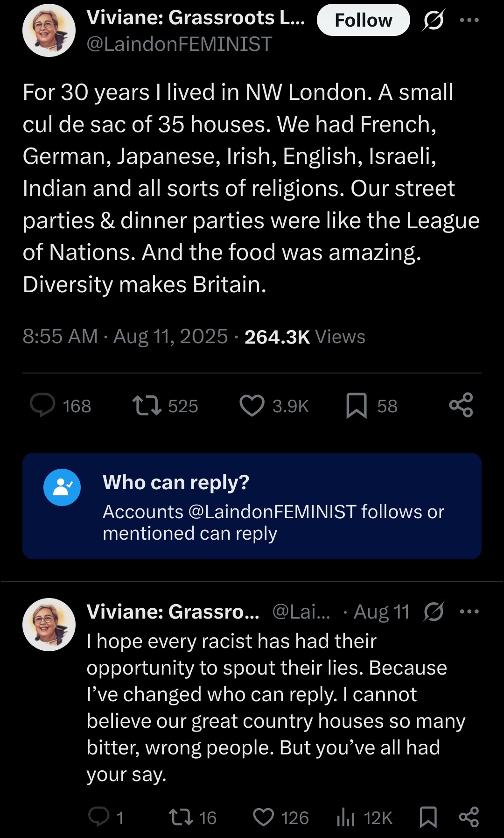Bookmark the follow-up post
504x838 pixels.
point(428,817)
